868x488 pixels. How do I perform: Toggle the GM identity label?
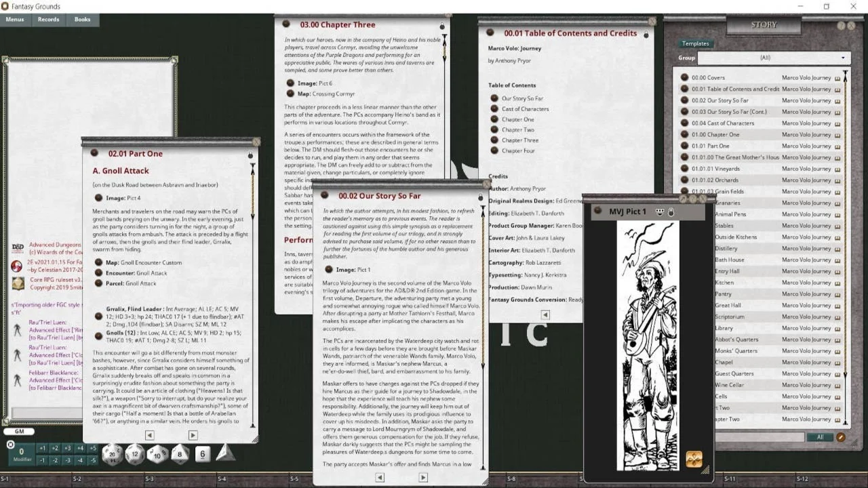tap(18, 432)
